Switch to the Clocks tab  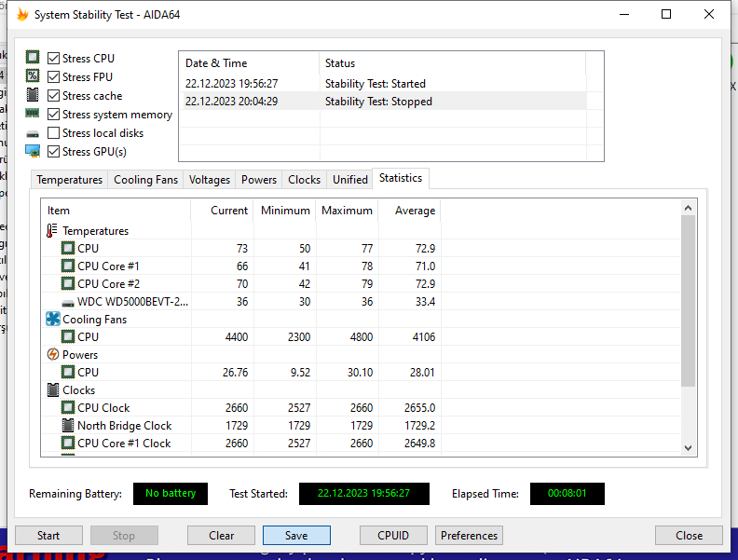pyautogui.click(x=304, y=180)
